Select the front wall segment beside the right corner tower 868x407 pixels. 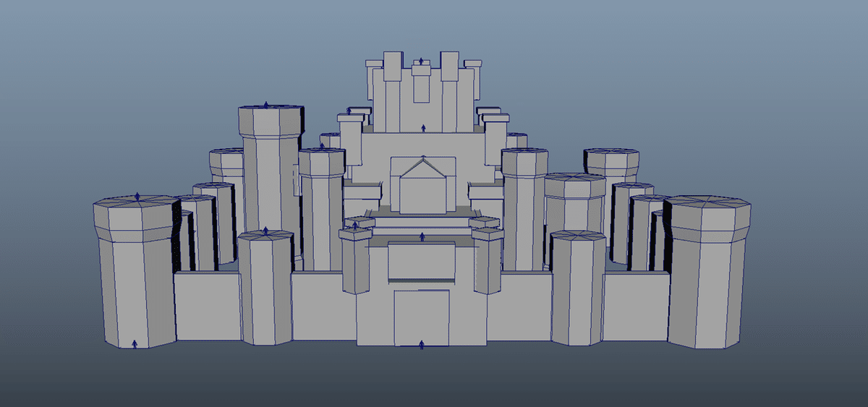click(x=636, y=307)
